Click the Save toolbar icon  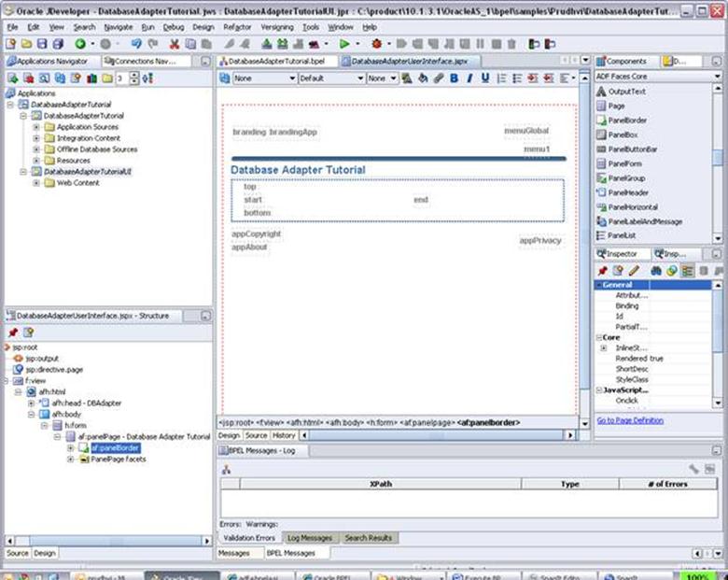(42, 44)
